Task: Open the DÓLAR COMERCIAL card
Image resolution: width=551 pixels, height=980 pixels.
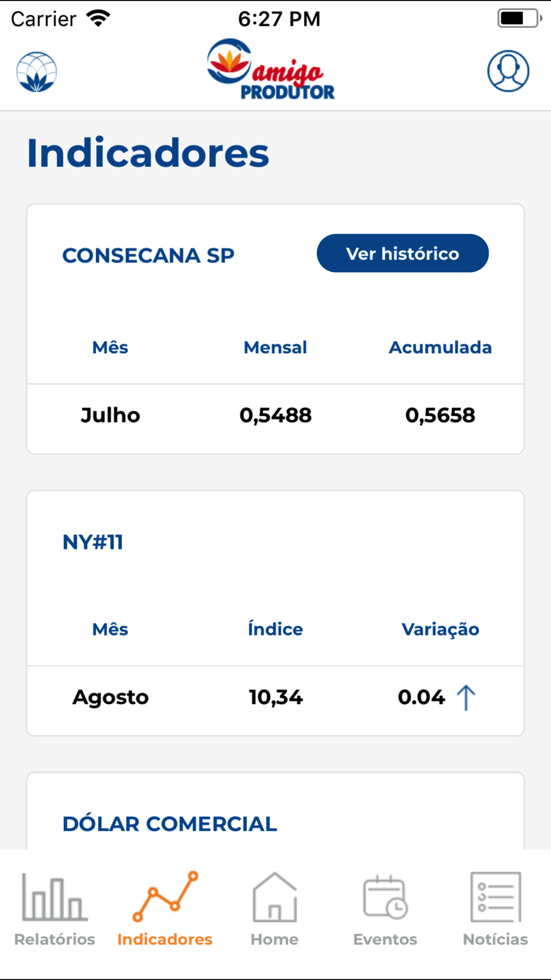Action: pos(275,811)
